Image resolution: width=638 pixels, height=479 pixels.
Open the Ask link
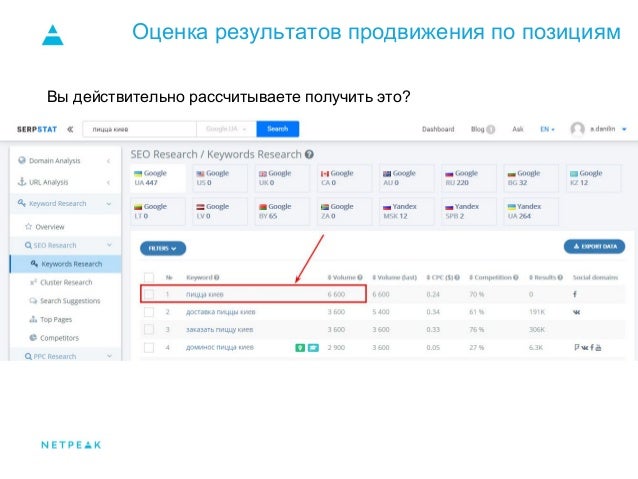click(x=518, y=129)
